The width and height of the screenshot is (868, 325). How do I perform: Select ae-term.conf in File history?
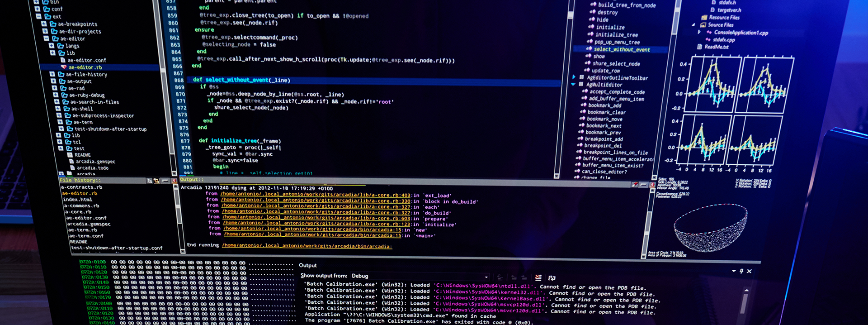pyautogui.click(x=85, y=236)
